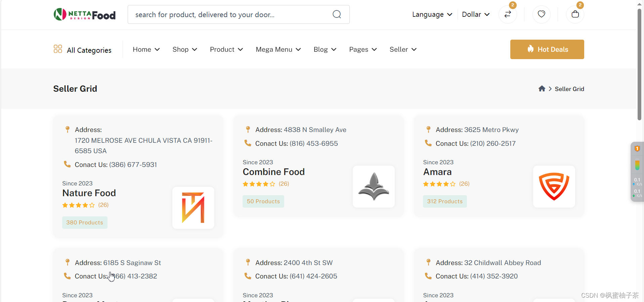Click pin icon beside 32 Childwall Abbey Road
This screenshot has height=302, width=644.
click(428, 262)
